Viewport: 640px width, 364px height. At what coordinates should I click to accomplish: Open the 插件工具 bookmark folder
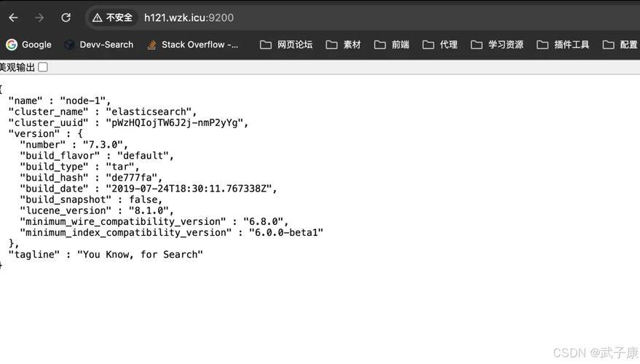point(562,44)
